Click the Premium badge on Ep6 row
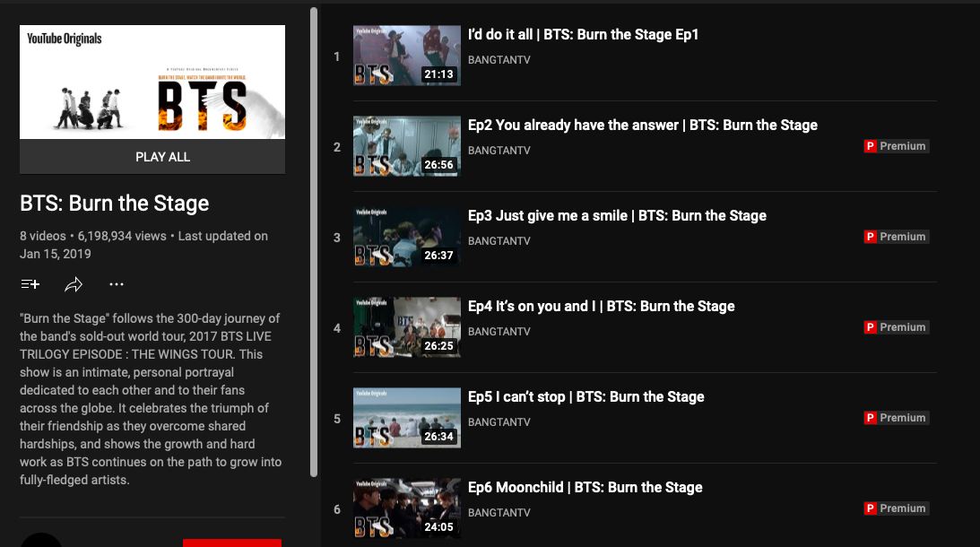 point(897,508)
